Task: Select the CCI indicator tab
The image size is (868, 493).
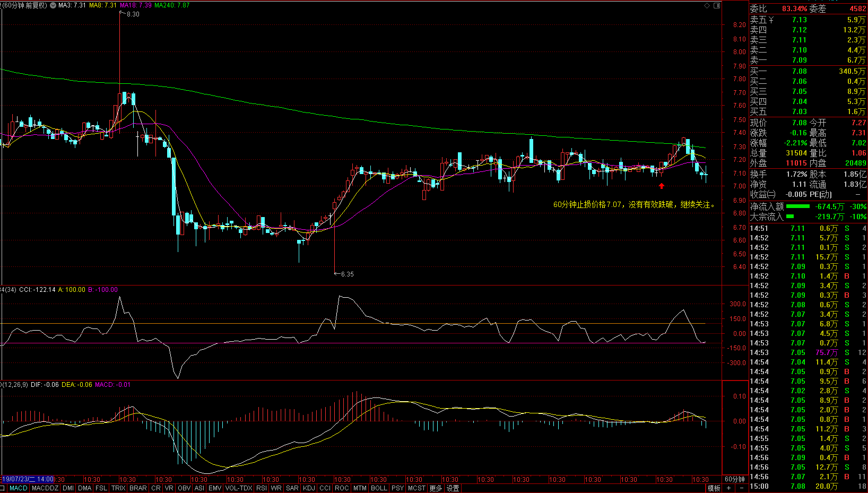Action: 325,488
